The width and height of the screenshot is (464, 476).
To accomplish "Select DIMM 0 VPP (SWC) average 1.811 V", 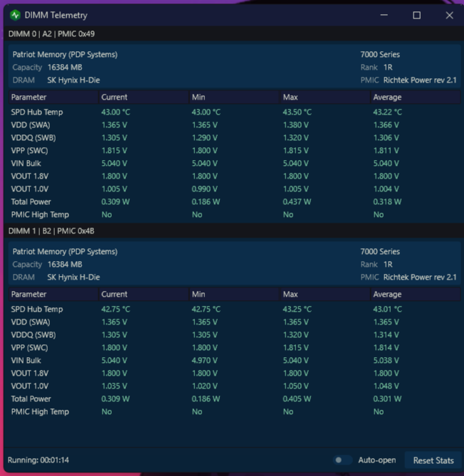I will [386, 150].
